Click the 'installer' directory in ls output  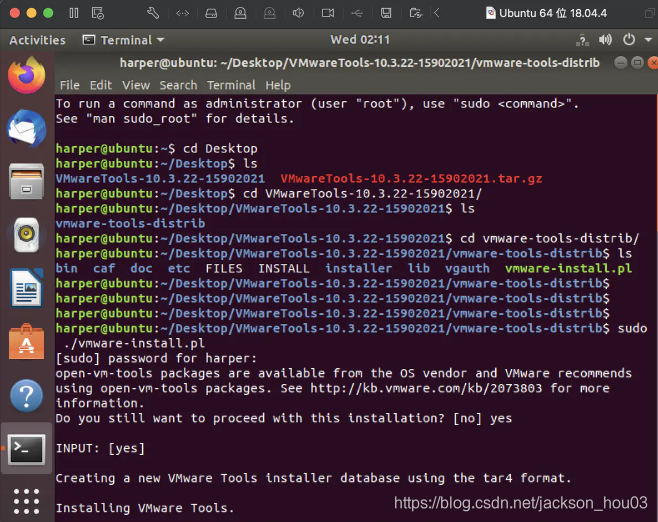coord(359,269)
